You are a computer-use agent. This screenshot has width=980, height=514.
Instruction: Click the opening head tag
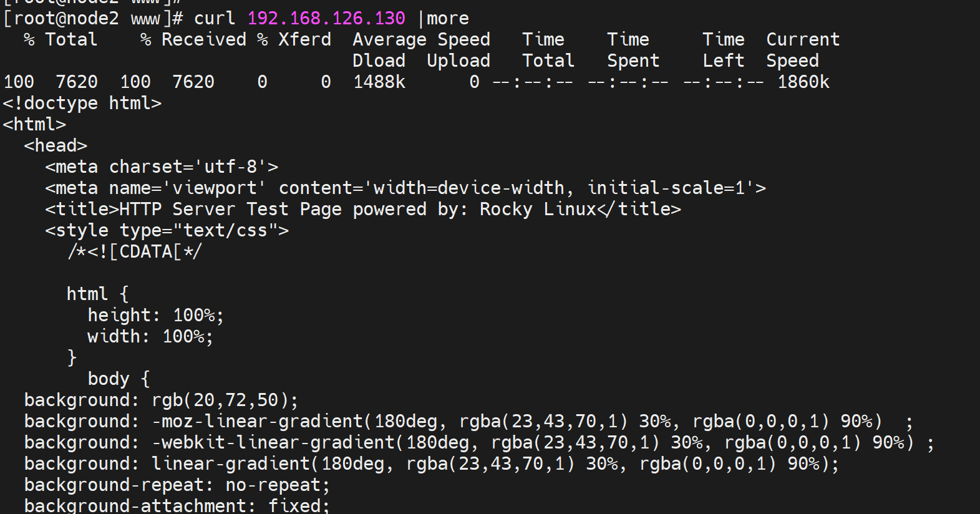56,146
